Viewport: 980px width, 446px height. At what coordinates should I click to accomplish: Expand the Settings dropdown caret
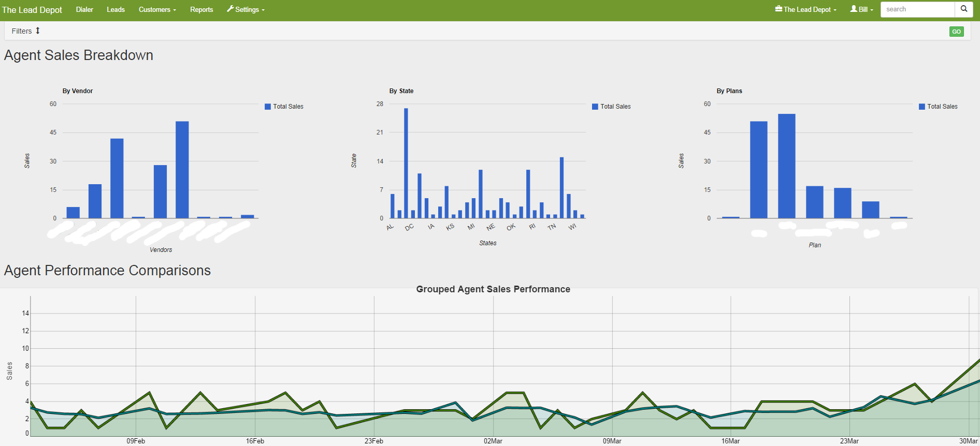263,10
